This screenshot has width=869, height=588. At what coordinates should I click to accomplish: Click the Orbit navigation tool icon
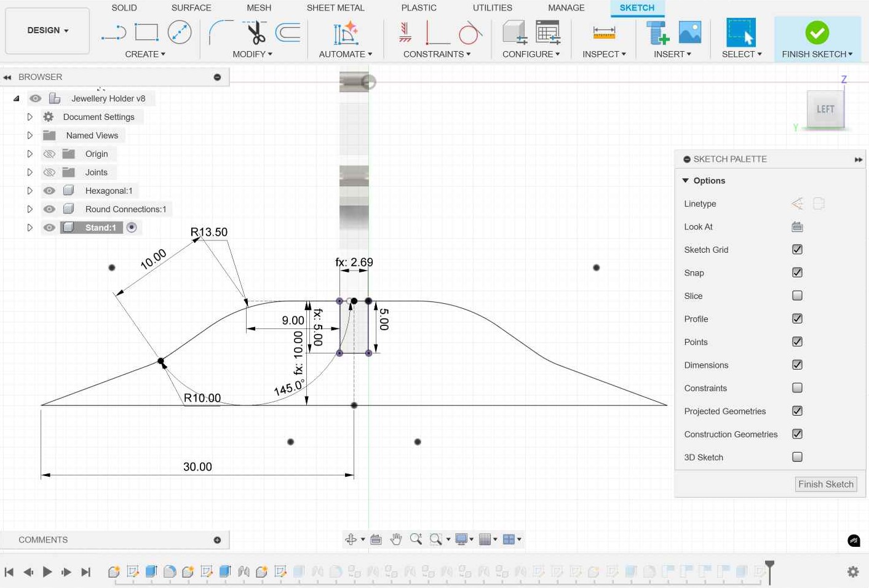(351, 539)
